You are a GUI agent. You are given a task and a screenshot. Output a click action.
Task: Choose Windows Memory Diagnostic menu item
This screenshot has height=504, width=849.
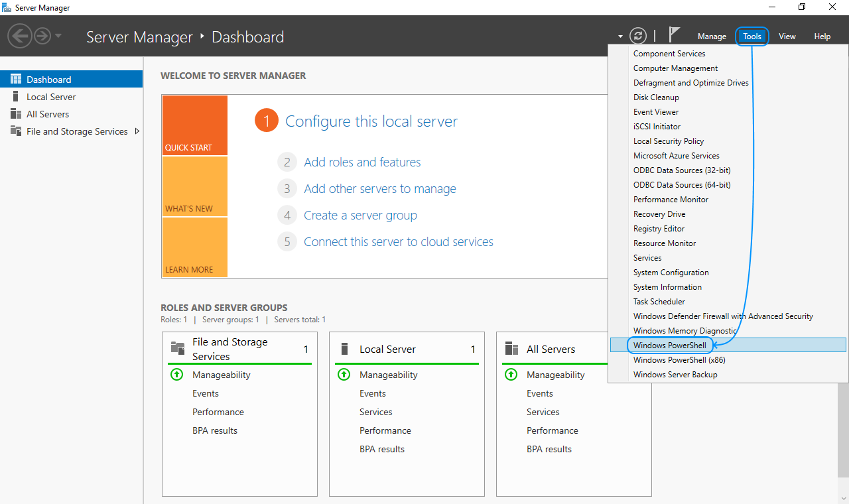tap(728, 331)
